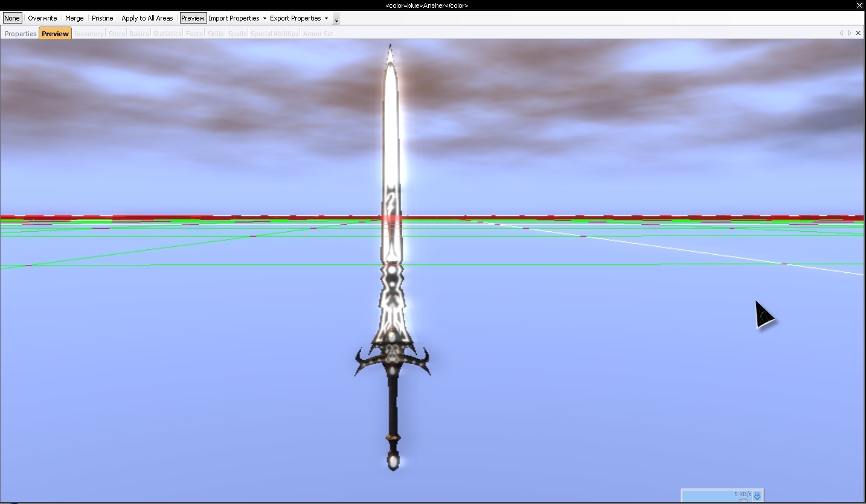
Task: Toggle the Preview toolbar button
Action: coord(193,18)
